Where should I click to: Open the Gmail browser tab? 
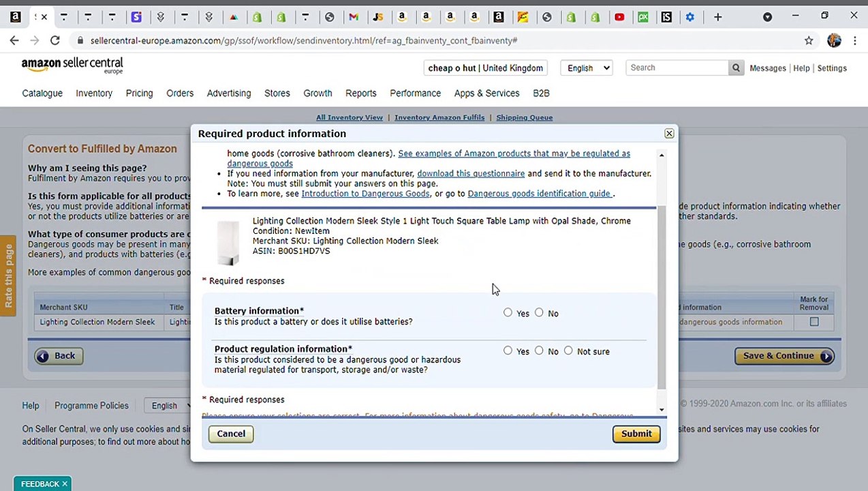(x=354, y=17)
